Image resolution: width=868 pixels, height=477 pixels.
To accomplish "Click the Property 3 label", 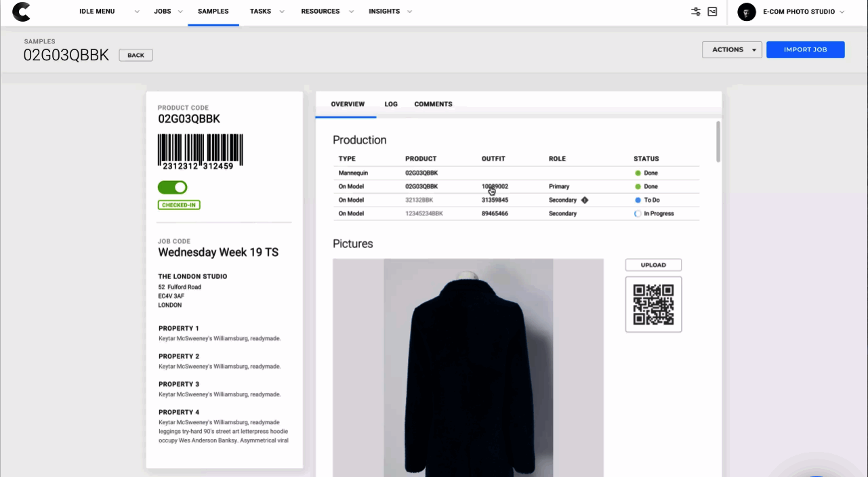I will pos(179,384).
